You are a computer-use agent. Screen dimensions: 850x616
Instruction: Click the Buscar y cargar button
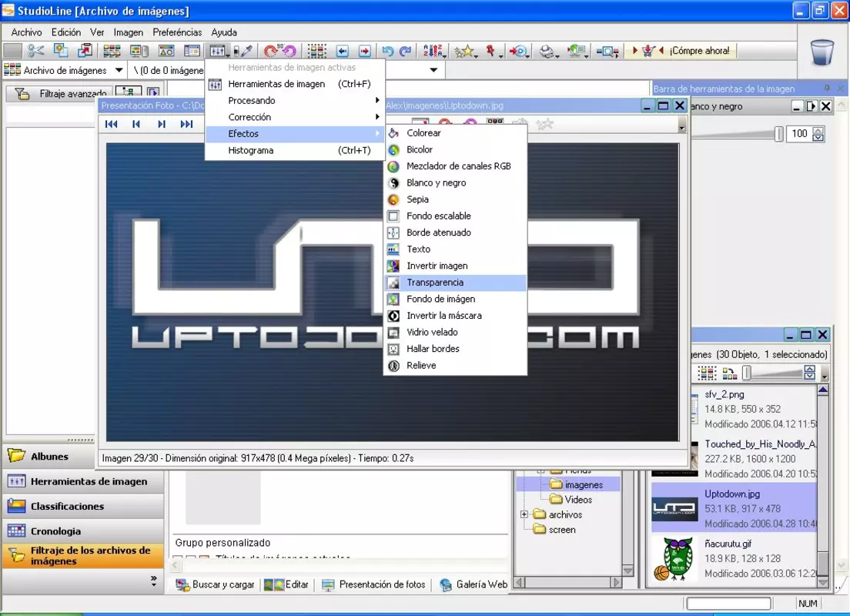point(216,584)
